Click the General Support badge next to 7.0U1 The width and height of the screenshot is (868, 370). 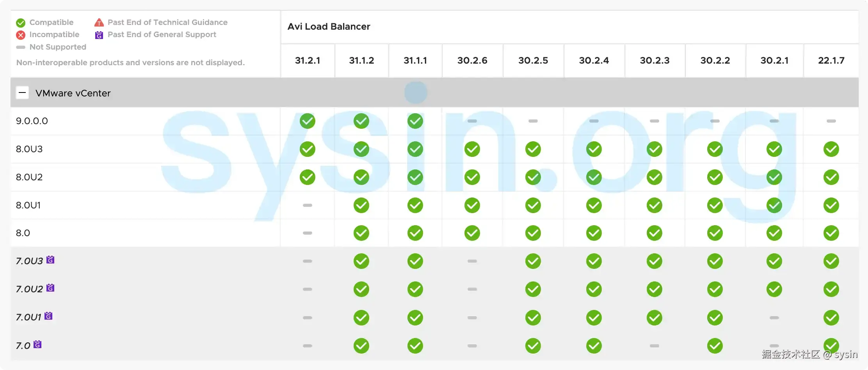tap(48, 316)
